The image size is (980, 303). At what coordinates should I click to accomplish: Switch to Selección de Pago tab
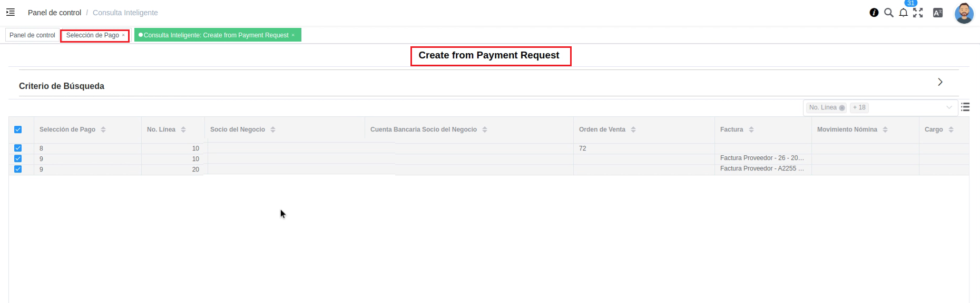(x=93, y=35)
